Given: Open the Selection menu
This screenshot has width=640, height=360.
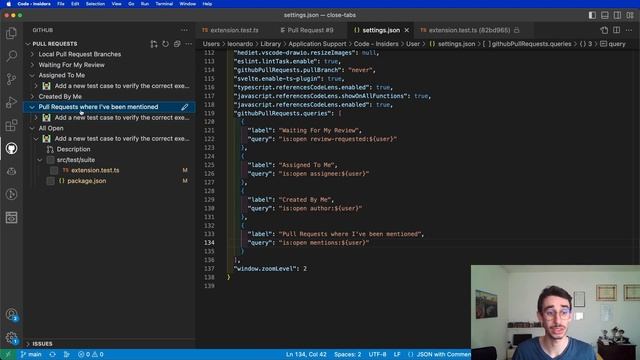Looking at the screenshot, I should click(95, 4).
